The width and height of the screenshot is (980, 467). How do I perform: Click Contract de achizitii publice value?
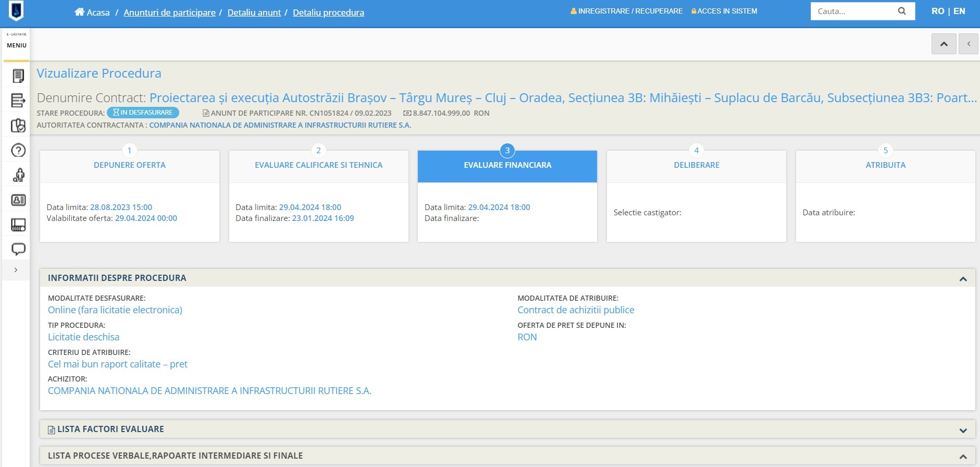click(576, 310)
